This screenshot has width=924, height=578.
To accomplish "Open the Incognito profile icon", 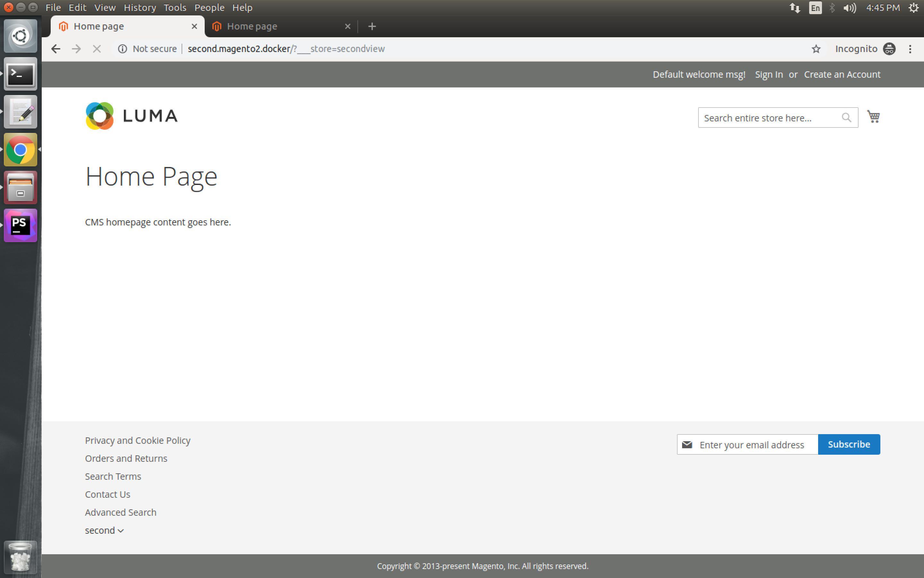I will click(889, 49).
